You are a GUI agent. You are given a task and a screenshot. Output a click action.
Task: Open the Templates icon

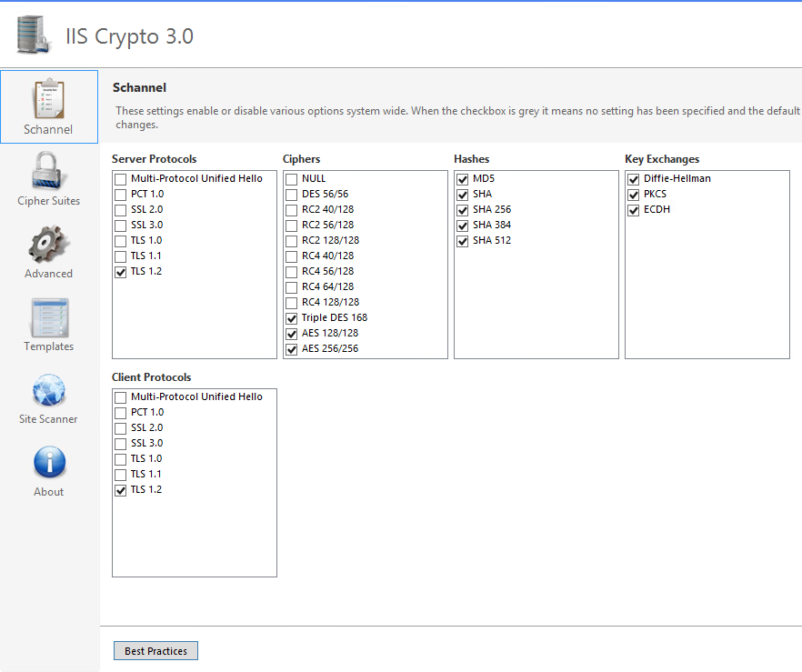(x=48, y=317)
